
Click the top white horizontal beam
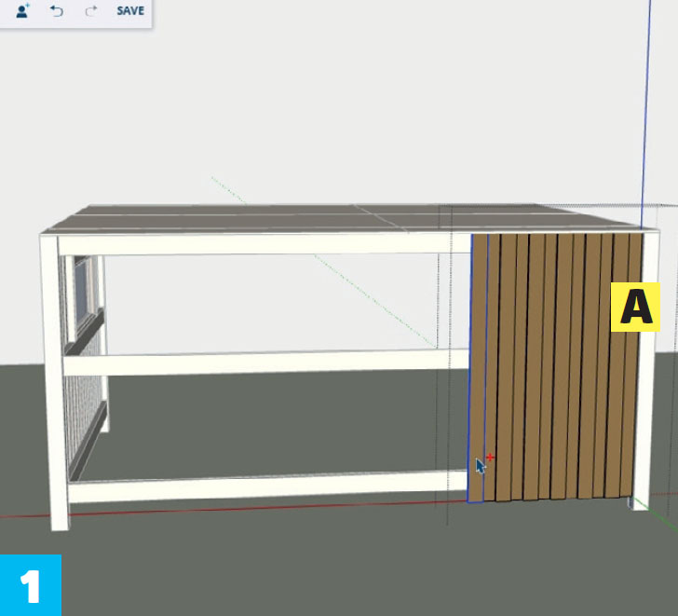[261, 244]
